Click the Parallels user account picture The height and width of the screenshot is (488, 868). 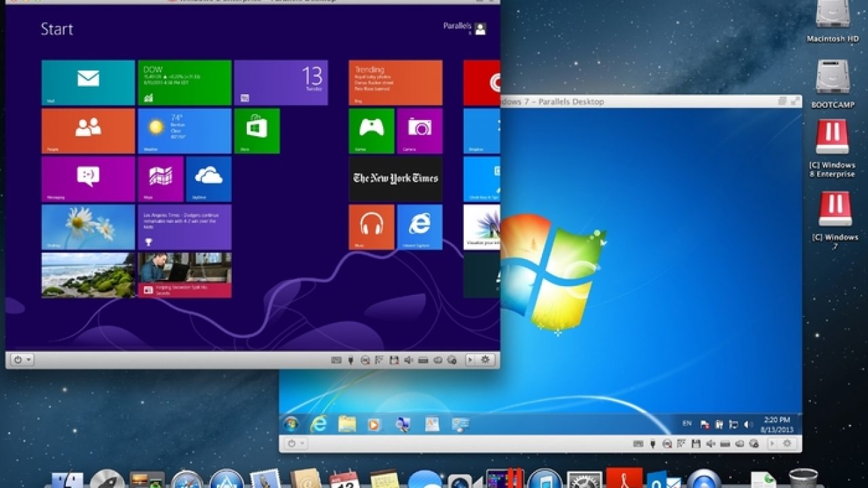pos(480,28)
